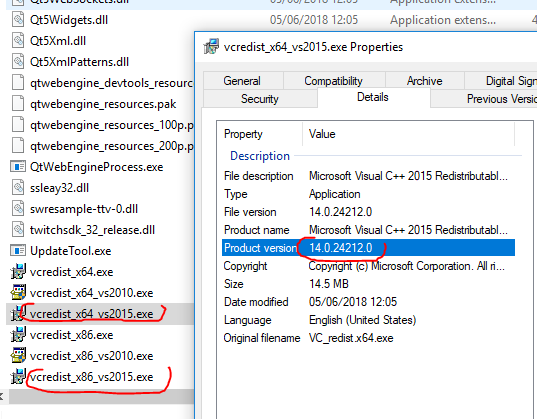The image size is (537, 420).
Task: Click the vcredist_x64_vs2010.exe file icon
Action: (x=18, y=293)
